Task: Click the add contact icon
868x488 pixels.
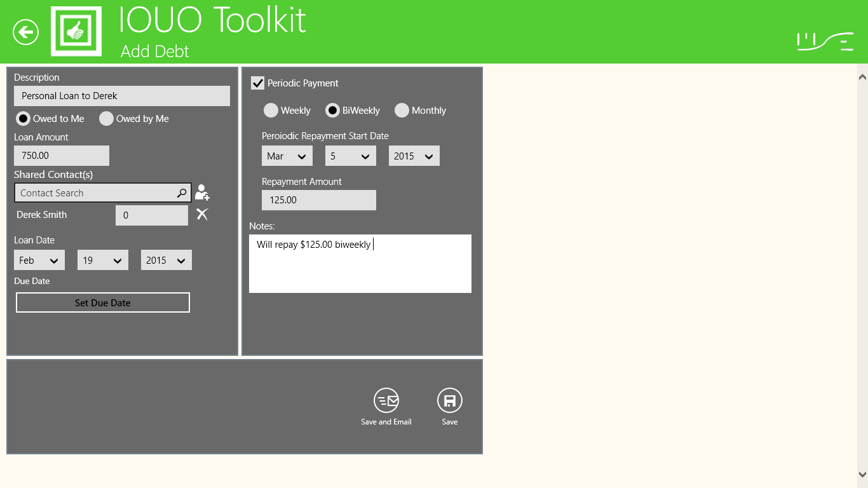Action: [202, 193]
